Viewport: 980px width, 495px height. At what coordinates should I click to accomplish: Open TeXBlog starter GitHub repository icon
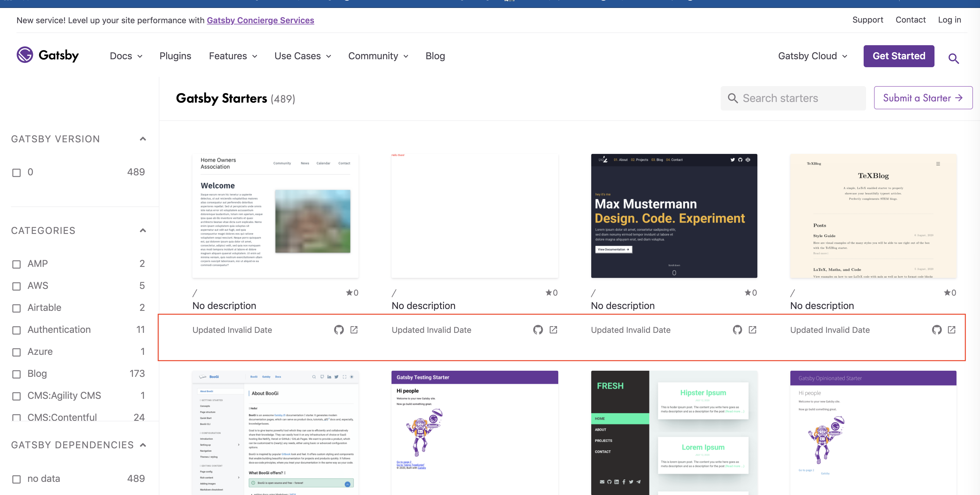[x=936, y=330]
